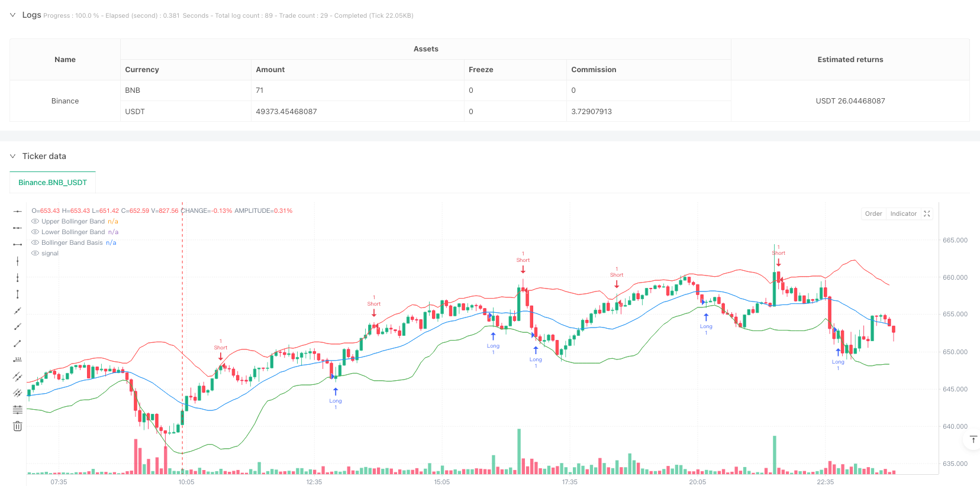Click the trash icon to delete drawings

click(18, 426)
